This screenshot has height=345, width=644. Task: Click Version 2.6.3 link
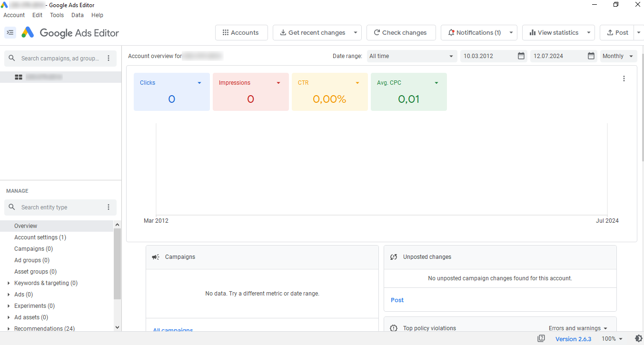[x=573, y=339]
